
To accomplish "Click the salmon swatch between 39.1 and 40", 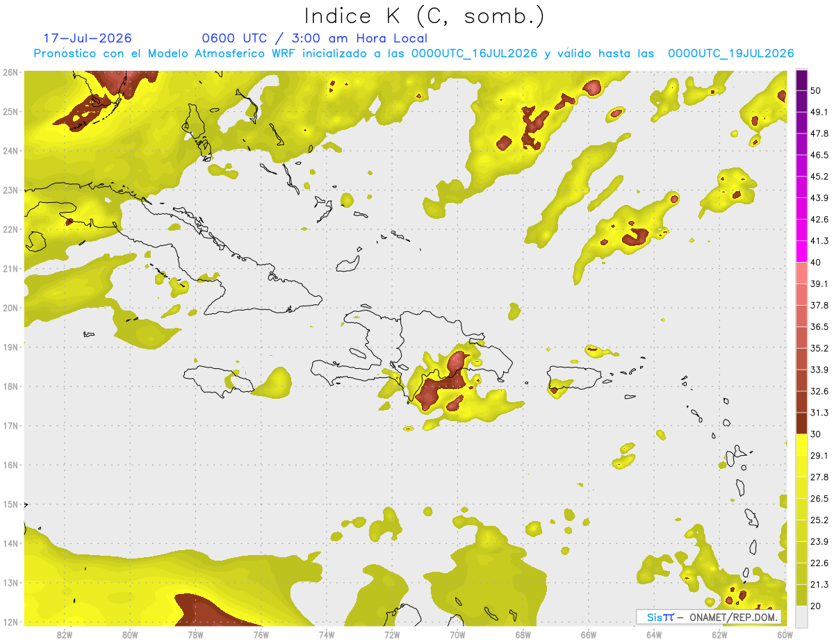I will click(801, 273).
